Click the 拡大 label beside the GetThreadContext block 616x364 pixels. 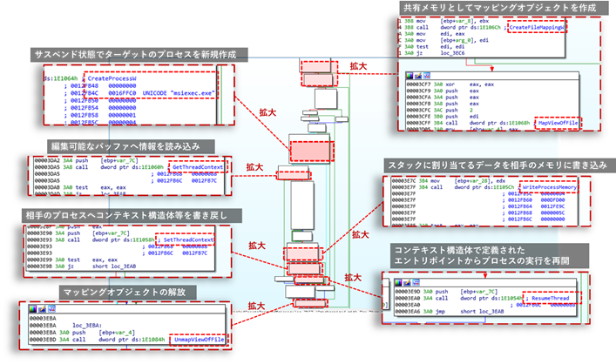254,166
